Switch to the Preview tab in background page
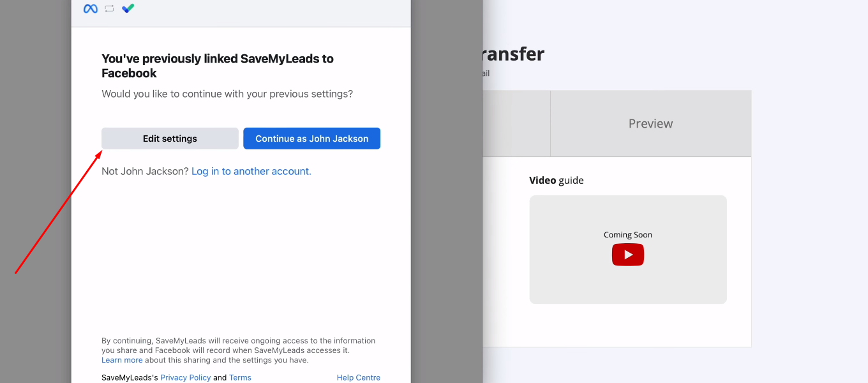The image size is (868, 383). click(x=650, y=124)
